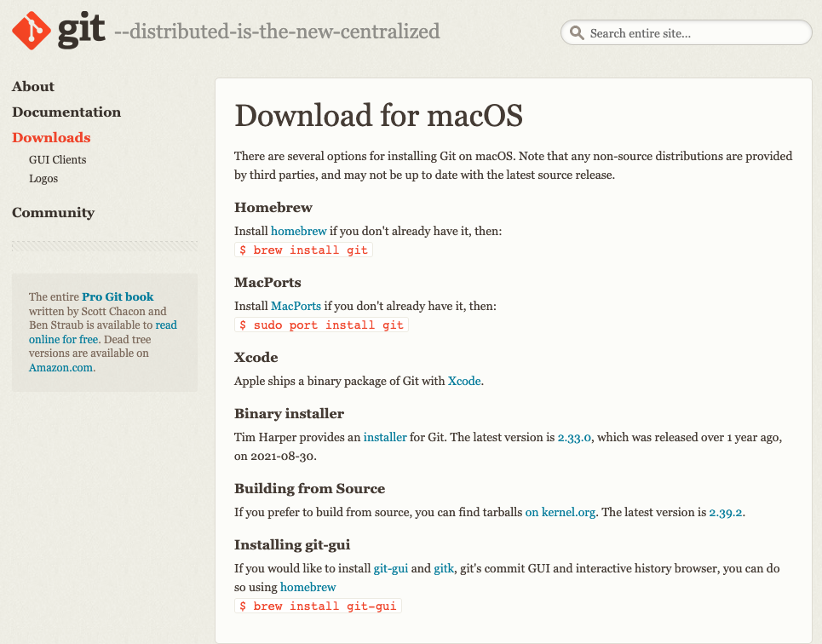Open the Pro Git book link
Screen dimensions: 822x644
[x=118, y=296]
